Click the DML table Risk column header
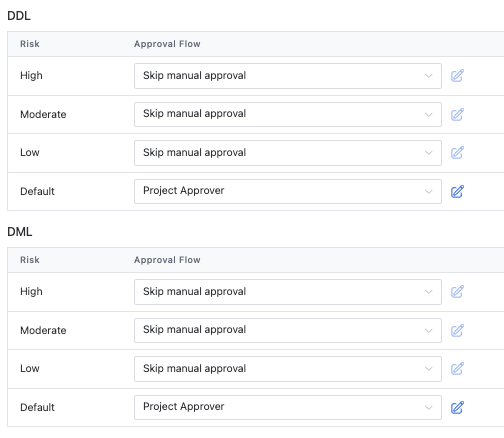The width and height of the screenshot is (504, 438). point(30,260)
